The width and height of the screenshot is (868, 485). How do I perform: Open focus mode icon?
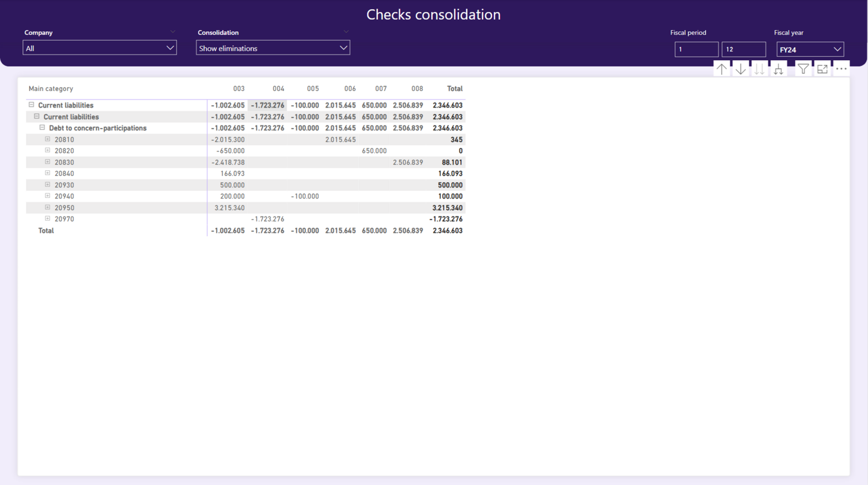(x=822, y=69)
